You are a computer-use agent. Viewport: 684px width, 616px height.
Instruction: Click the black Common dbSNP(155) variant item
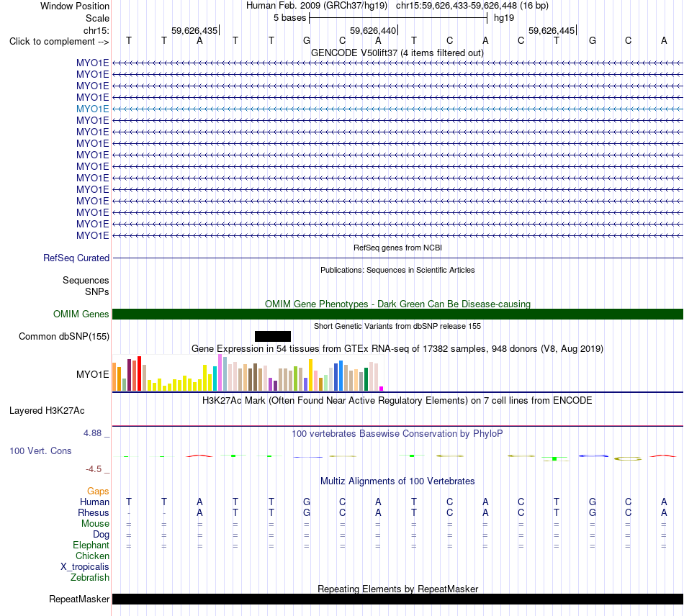(x=273, y=336)
